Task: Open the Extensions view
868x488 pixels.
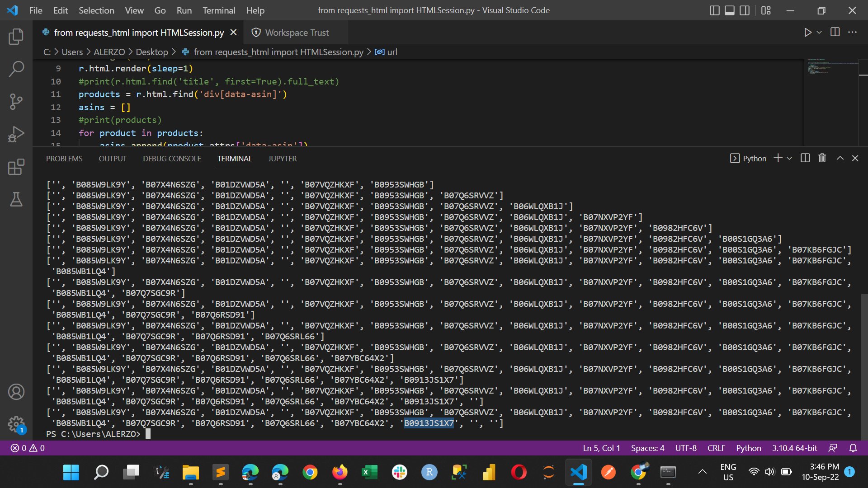Action: point(16,167)
